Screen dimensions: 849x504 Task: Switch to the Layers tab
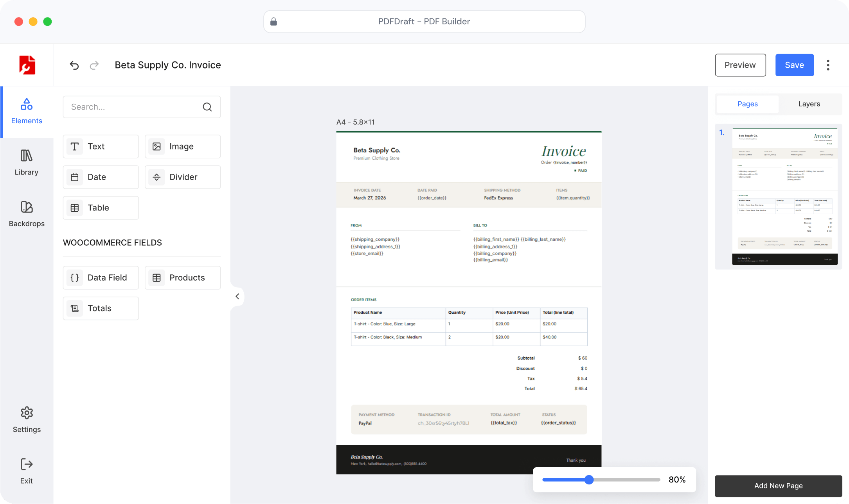(809, 104)
